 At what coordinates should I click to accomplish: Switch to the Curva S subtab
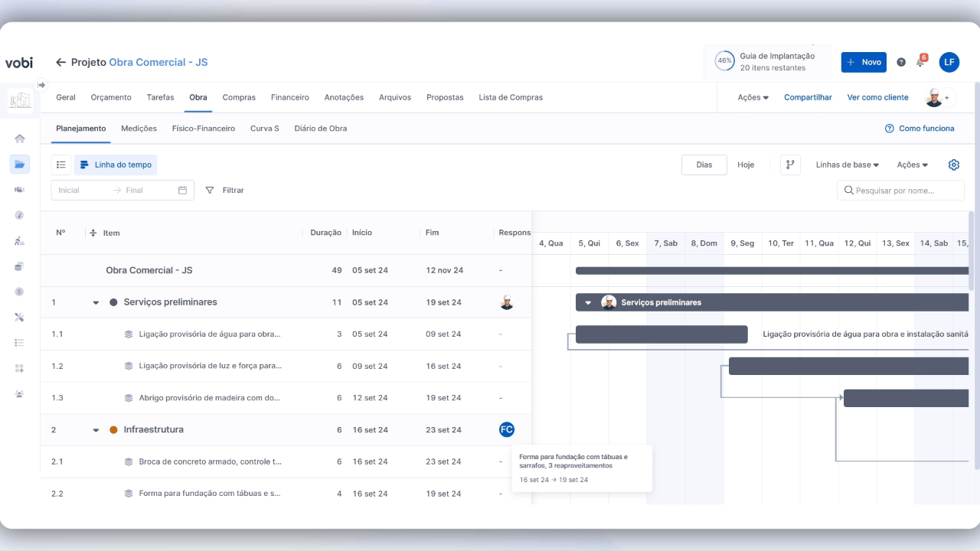265,129
